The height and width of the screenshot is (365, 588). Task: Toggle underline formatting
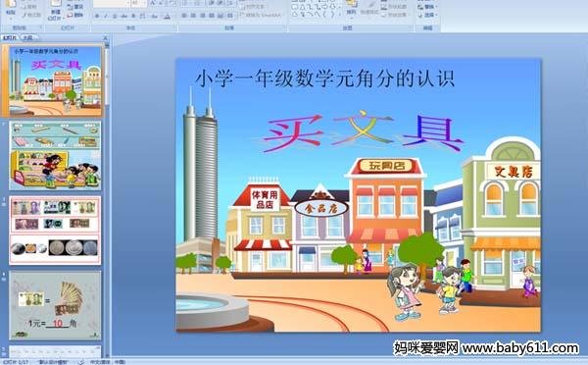pos(115,16)
